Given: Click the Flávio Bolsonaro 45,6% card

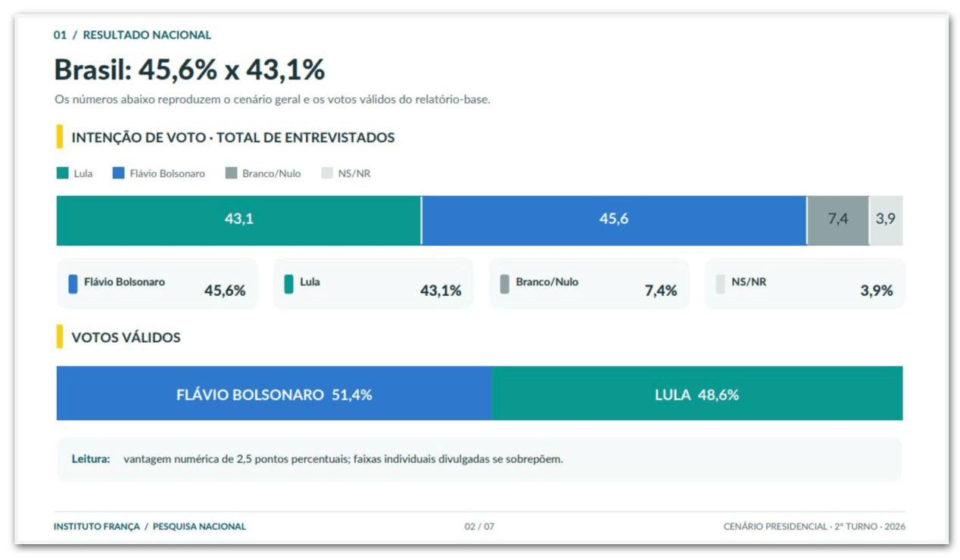Looking at the screenshot, I should 157,284.
